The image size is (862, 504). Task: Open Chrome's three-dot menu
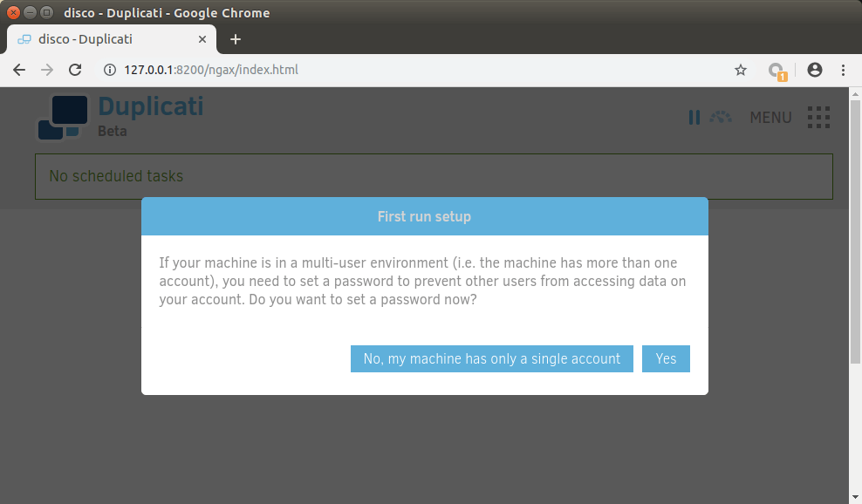point(843,70)
